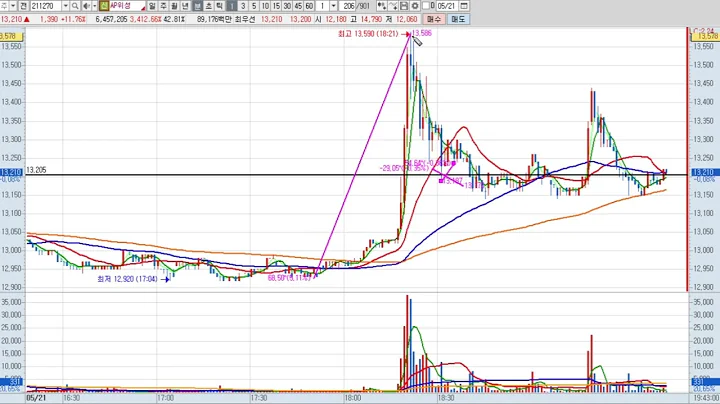Image resolution: width=720 pixels, height=404 pixels.
Task: Click the trading volume value 6,457,205
Action: [x=112, y=19]
